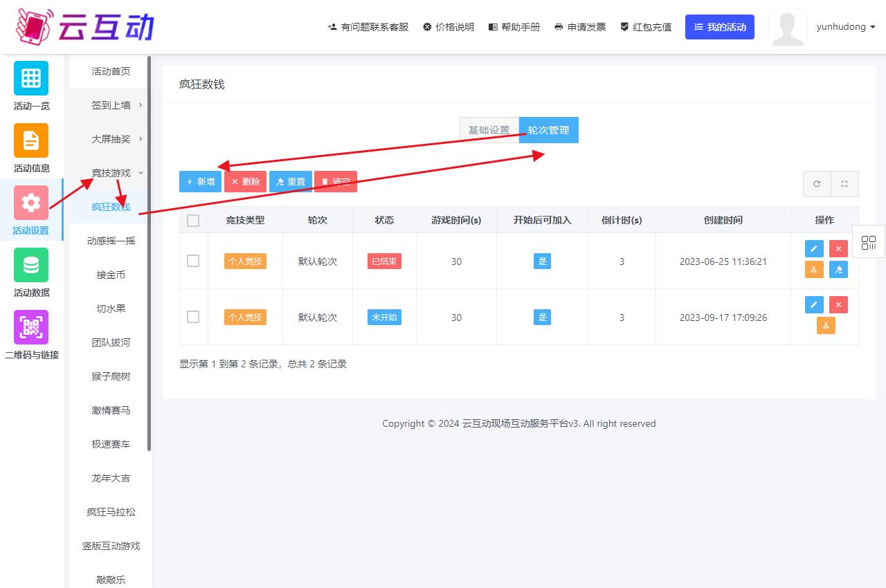
Task: Open 申请发票 link
Action: point(580,27)
